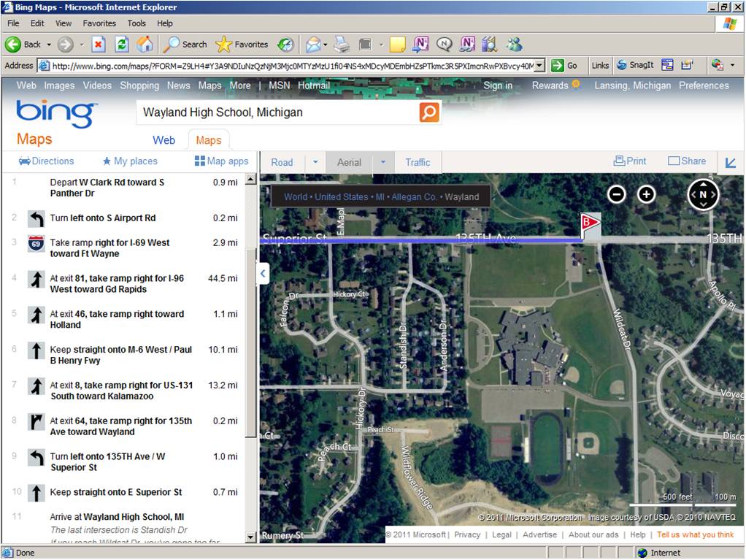
Task: Expand the Aerial view options dropdown arrow
Action: tap(383, 162)
